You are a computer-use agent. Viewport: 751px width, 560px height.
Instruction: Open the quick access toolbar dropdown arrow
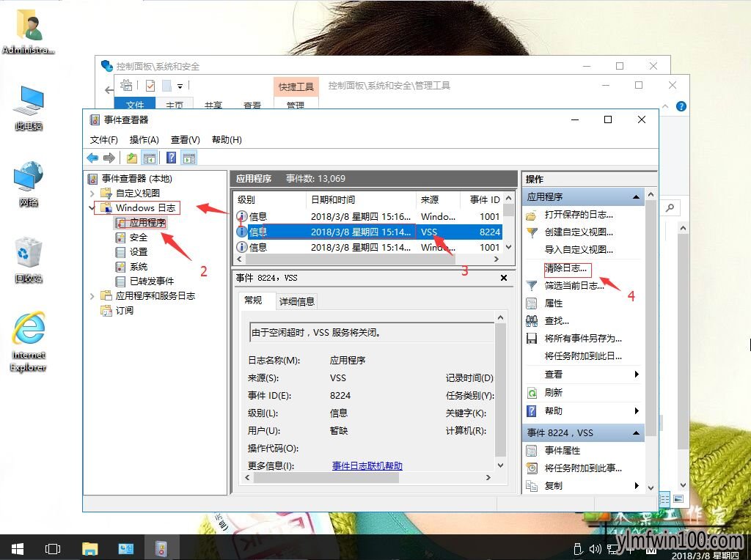tap(180, 86)
